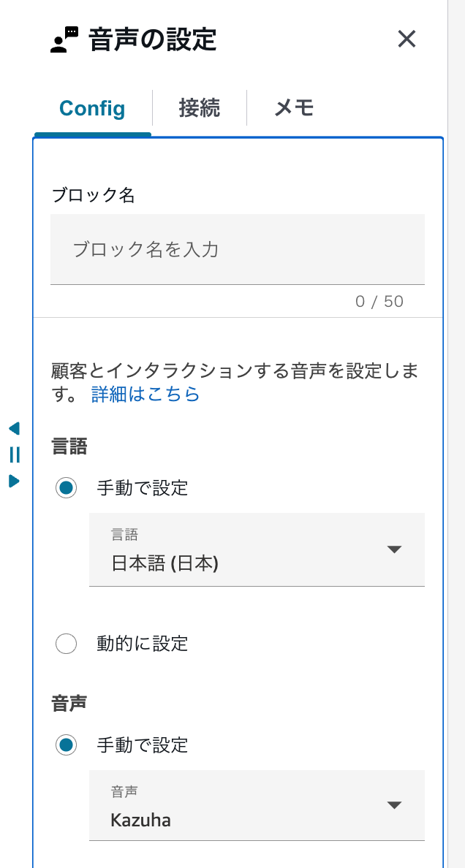Viewport: 465px width, 868px height.
Task: Switch to the 接続 tab
Action: [200, 107]
